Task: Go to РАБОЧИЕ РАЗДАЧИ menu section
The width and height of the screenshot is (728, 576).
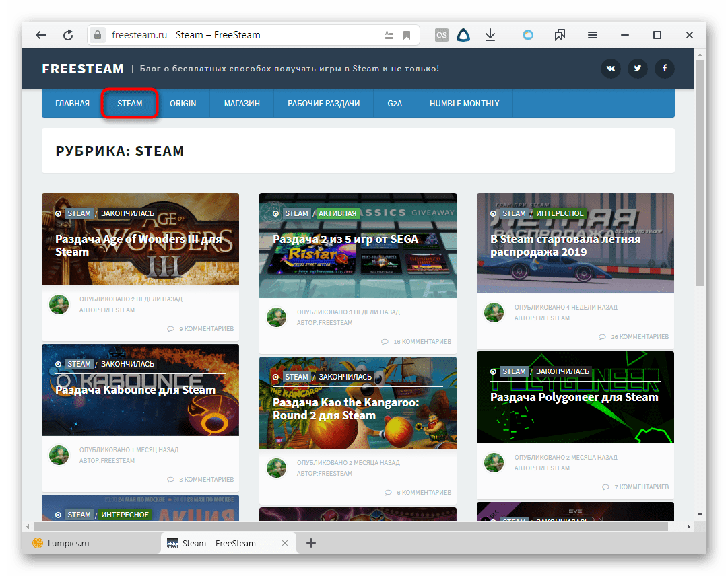Action: tap(323, 104)
